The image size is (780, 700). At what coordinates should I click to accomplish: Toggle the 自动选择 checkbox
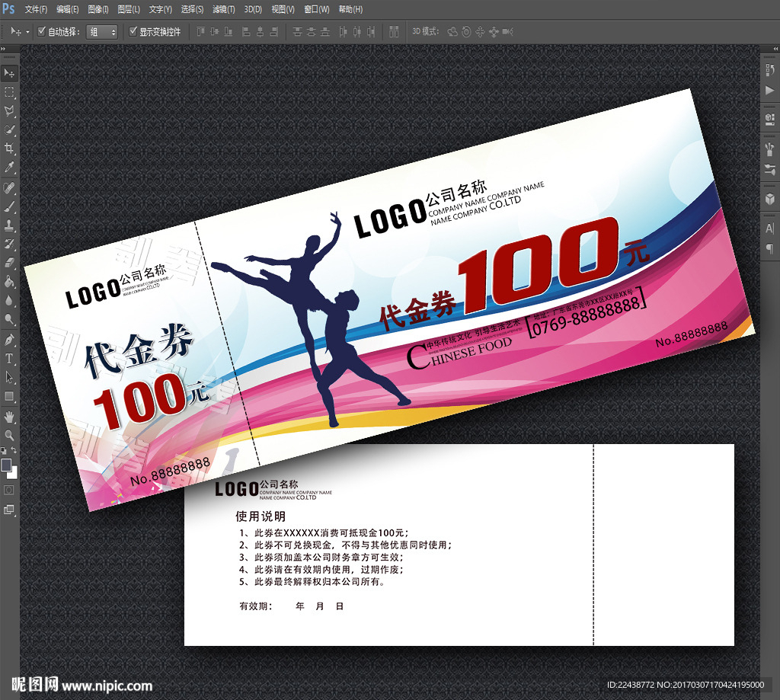(42, 31)
